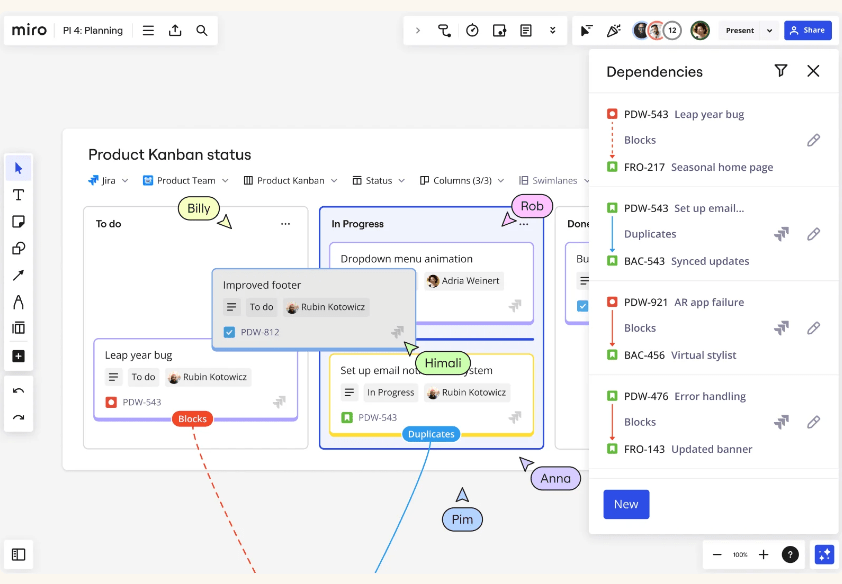Click the PI 4: Planning board title

click(x=93, y=31)
